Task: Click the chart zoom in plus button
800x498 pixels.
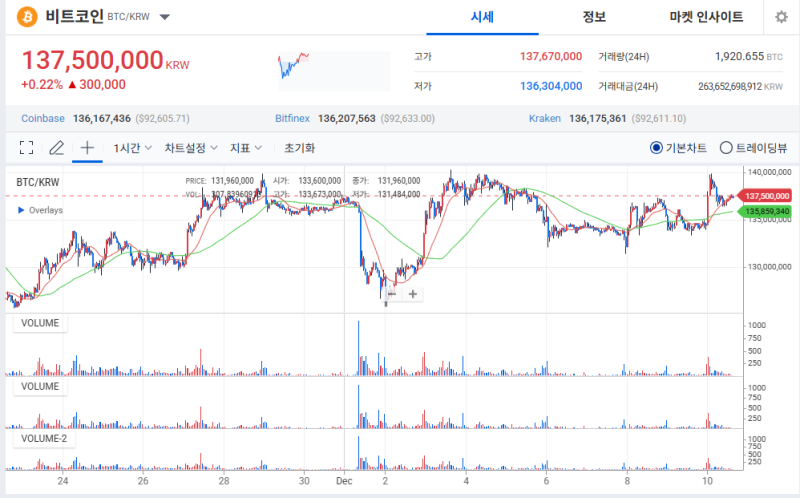Action: [412, 294]
